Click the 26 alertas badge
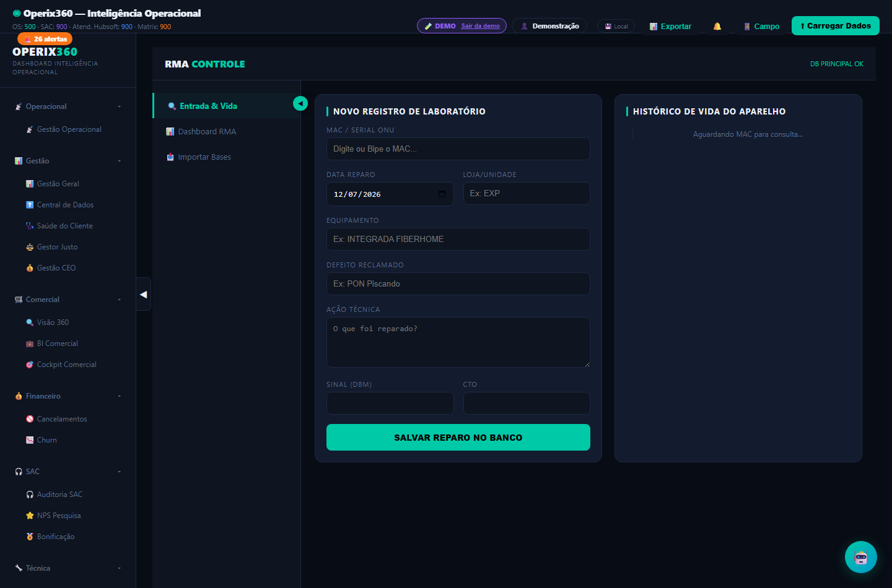Screen dimensions: 892x588 coord(45,39)
